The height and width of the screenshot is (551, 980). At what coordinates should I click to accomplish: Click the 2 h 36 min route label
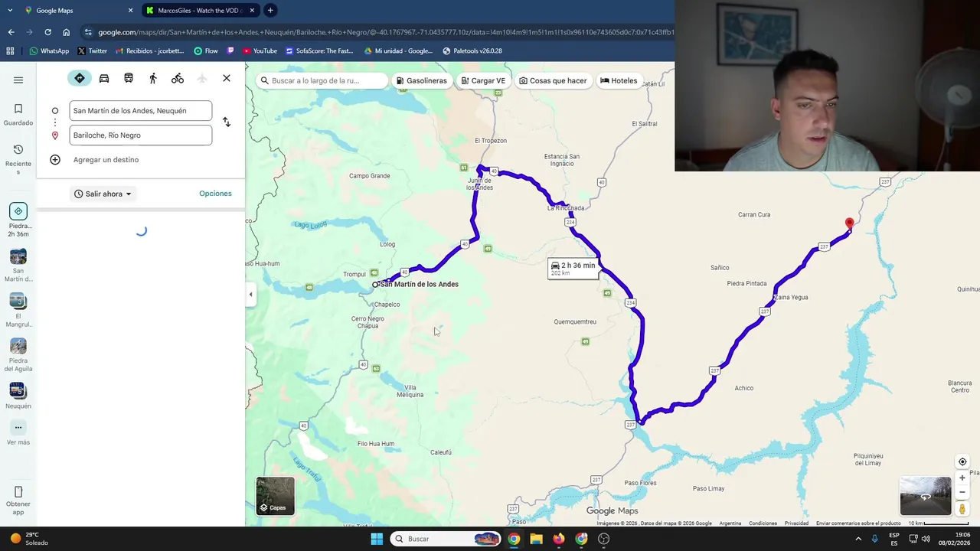click(573, 268)
